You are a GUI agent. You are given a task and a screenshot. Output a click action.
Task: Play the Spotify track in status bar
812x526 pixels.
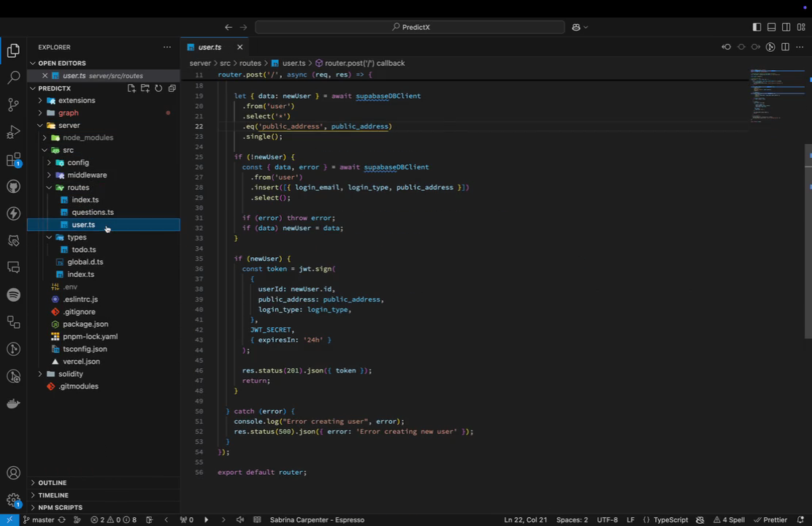pyautogui.click(x=206, y=519)
